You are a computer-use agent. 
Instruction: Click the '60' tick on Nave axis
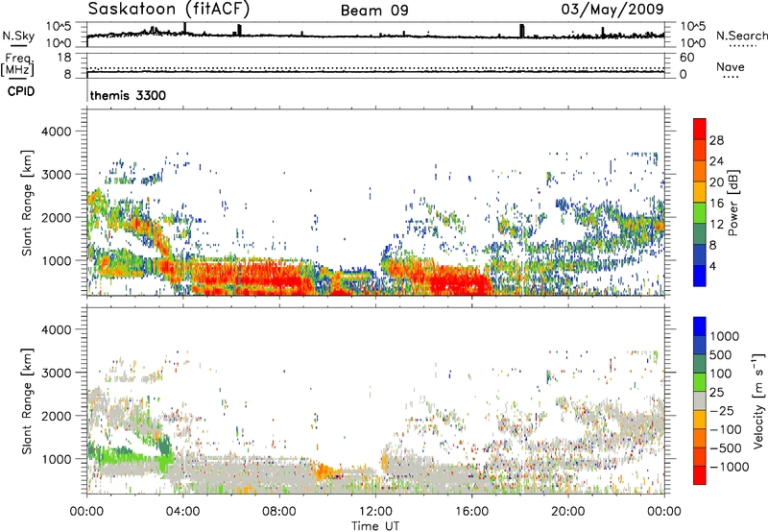tap(686, 58)
